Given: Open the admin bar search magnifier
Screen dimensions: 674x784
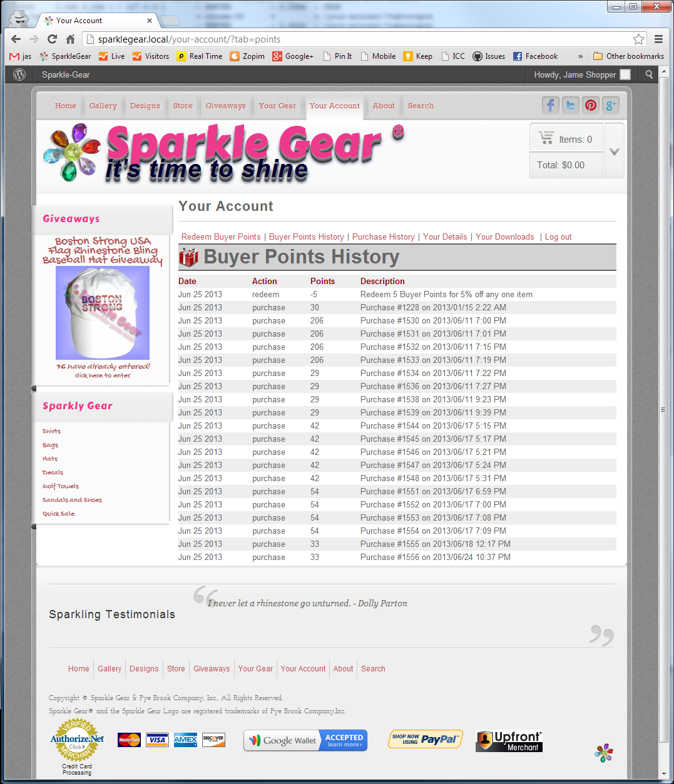Looking at the screenshot, I should click(649, 74).
